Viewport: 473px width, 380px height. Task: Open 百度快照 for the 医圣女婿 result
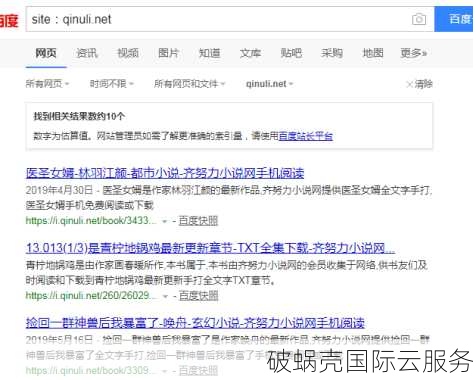[198, 221]
